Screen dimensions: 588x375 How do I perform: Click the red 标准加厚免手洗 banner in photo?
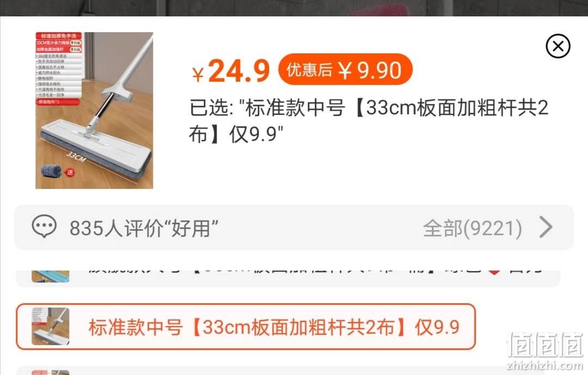58,35
